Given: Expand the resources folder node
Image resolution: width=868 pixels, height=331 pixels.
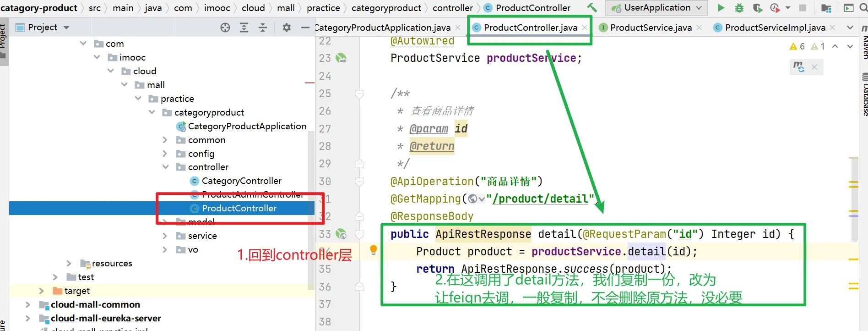Looking at the screenshot, I should [x=69, y=263].
